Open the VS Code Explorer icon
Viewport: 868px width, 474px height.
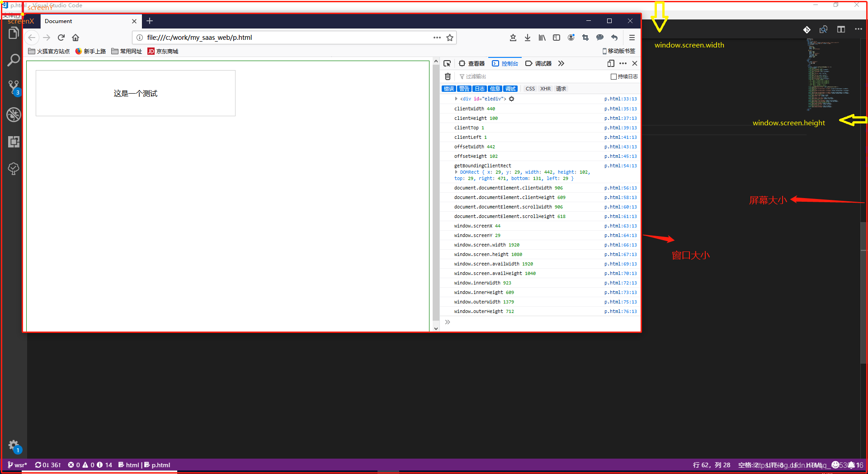(x=14, y=33)
